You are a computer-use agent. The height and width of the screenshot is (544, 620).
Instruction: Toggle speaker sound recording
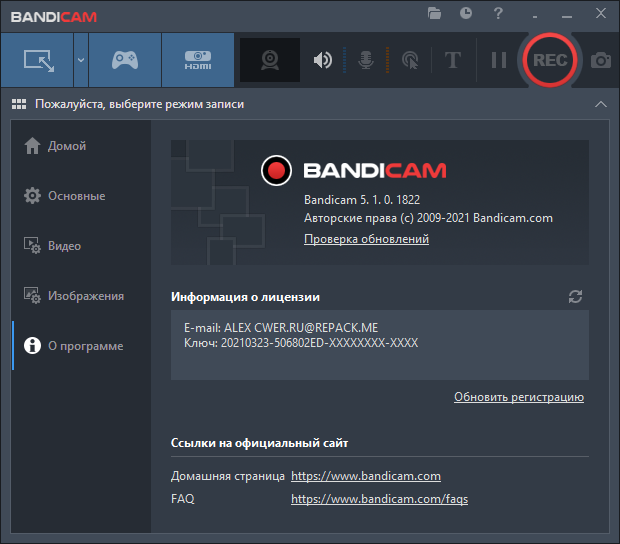[323, 60]
